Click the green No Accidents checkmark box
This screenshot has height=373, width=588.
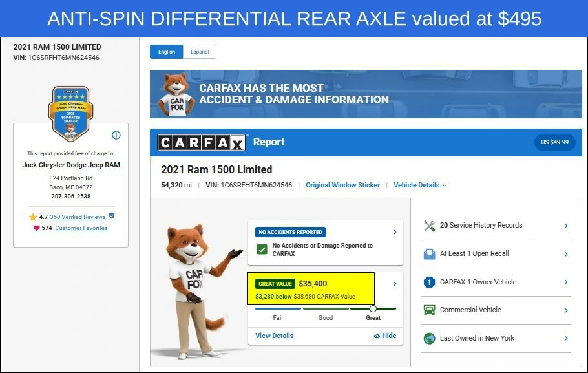[262, 249]
